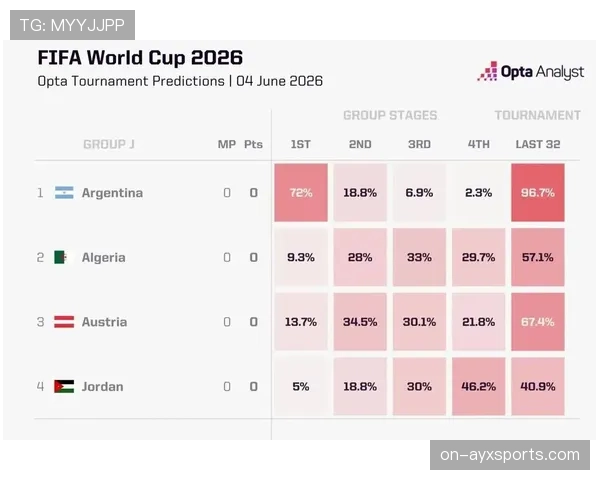
Task: Click Austria's 67.4% Last 32 cell
Action: (x=538, y=322)
